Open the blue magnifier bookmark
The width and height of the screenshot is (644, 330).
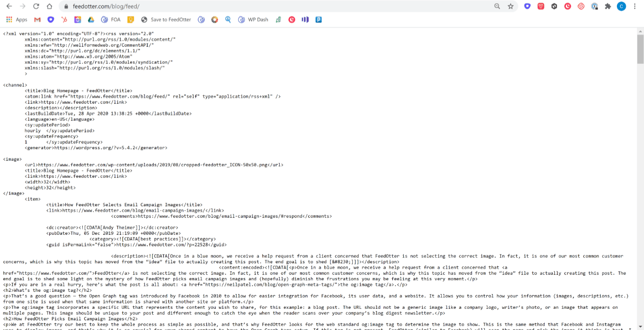[228, 20]
